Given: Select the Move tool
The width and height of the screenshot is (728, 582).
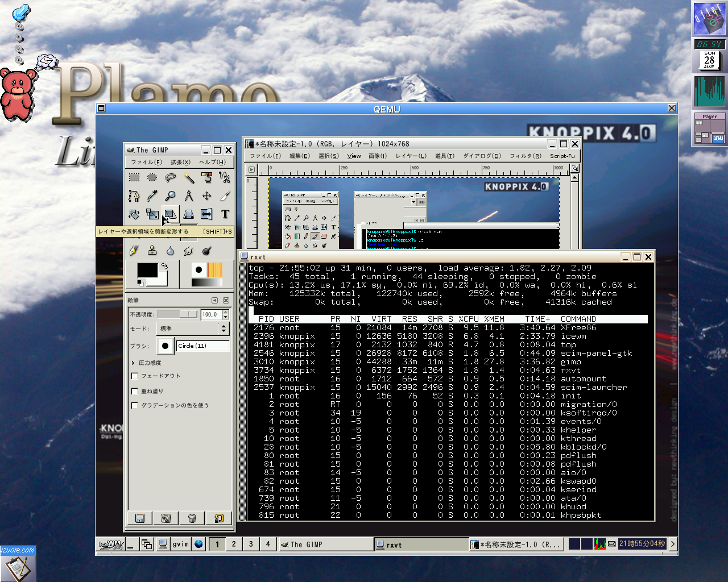Looking at the screenshot, I should (207, 196).
